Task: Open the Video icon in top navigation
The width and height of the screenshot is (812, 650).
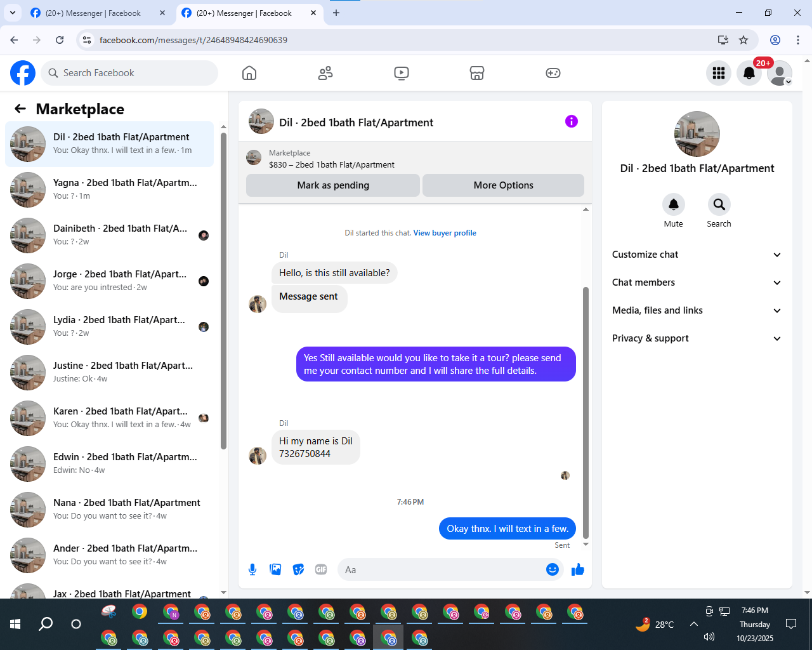Action: 402,73
